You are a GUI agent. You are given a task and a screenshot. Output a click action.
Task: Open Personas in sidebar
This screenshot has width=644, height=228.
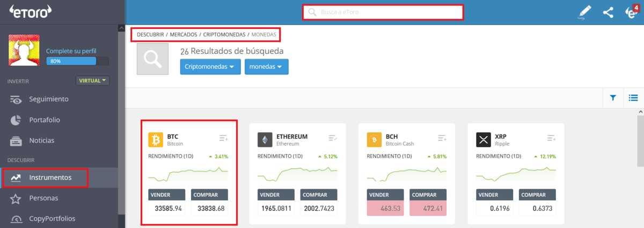43,198
